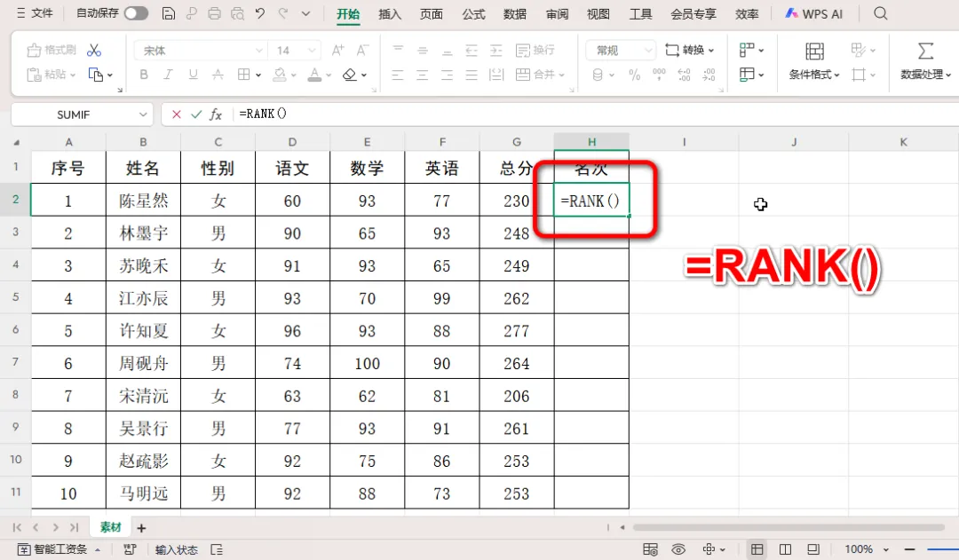Screen dimensions: 959x560
Task: Switch to the 审阅 review tab
Action: (557, 13)
